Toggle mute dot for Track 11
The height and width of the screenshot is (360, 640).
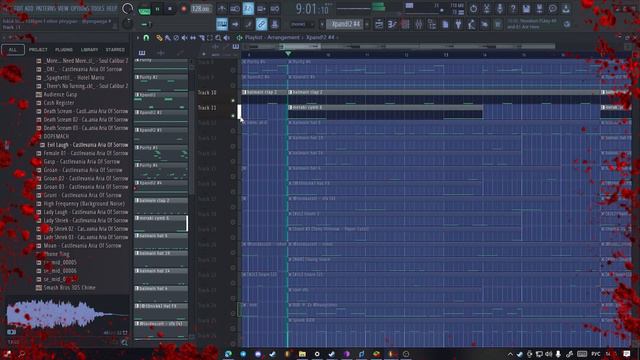coord(233,116)
